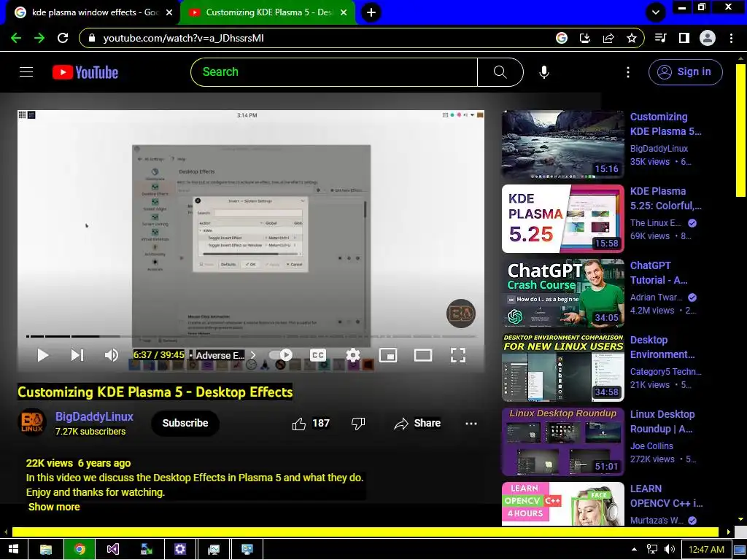Enable theater mode view
Screen dimensions: 747x560
click(423, 355)
